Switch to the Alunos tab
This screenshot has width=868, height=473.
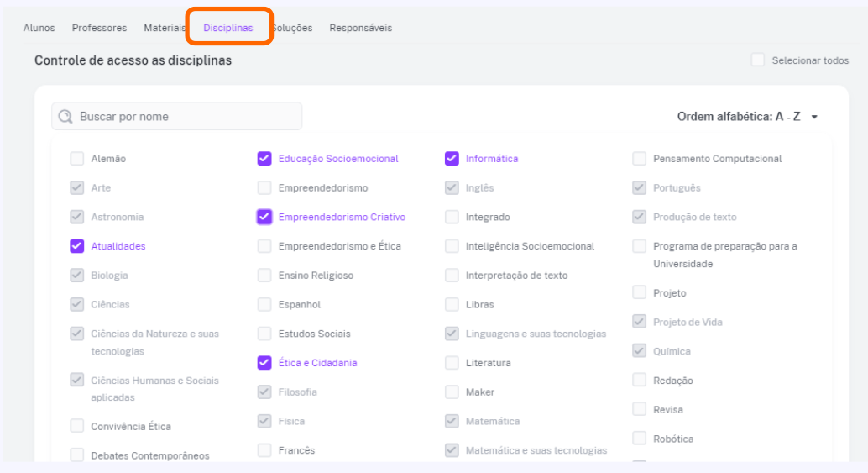[x=39, y=28]
